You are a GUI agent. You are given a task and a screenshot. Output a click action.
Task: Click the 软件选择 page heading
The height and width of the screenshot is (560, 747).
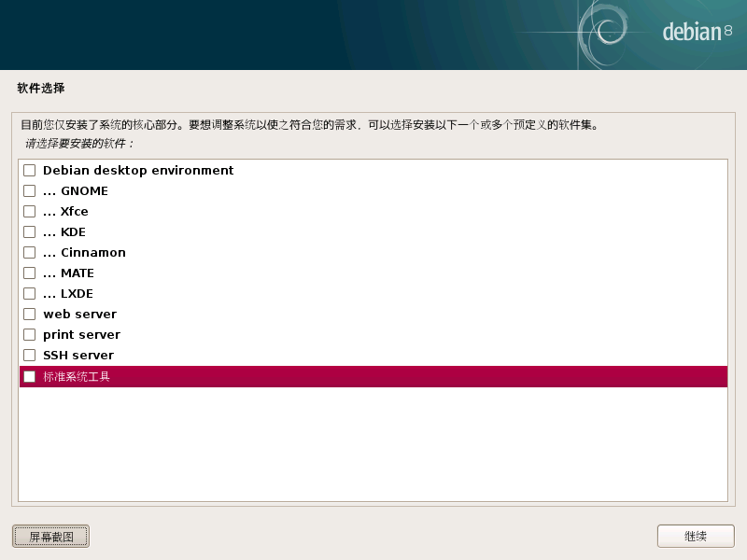tap(41, 88)
